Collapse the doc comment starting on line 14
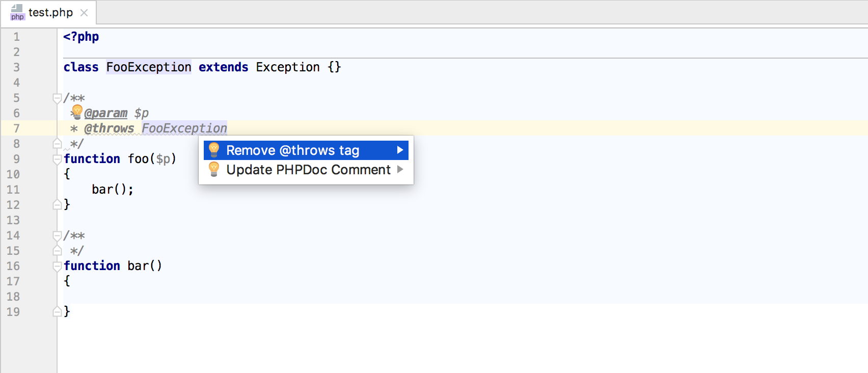Screen dimensions: 868x373 [57, 235]
